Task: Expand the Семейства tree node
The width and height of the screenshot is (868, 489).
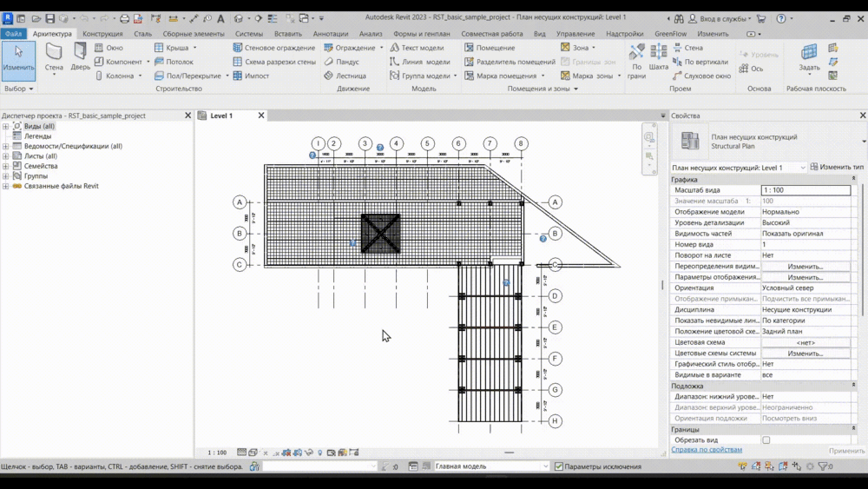Action: tap(5, 166)
